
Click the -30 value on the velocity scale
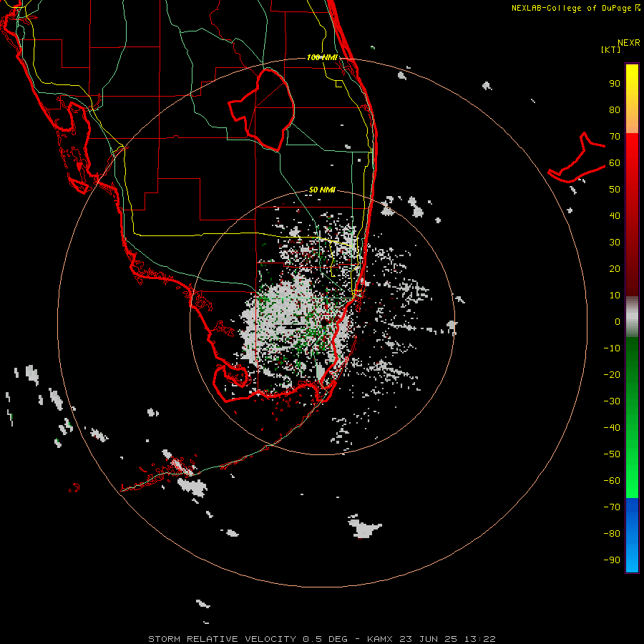[x=612, y=401]
